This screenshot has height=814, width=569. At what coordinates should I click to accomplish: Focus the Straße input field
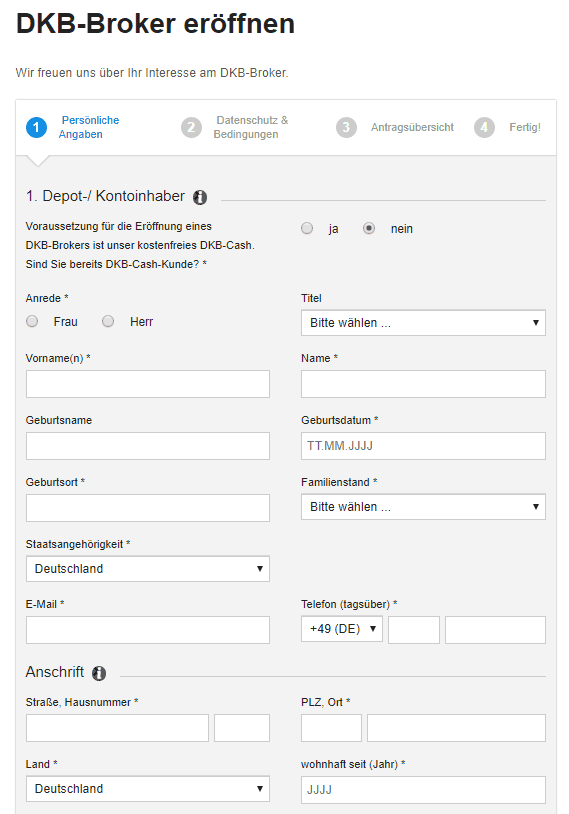tap(117, 728)
